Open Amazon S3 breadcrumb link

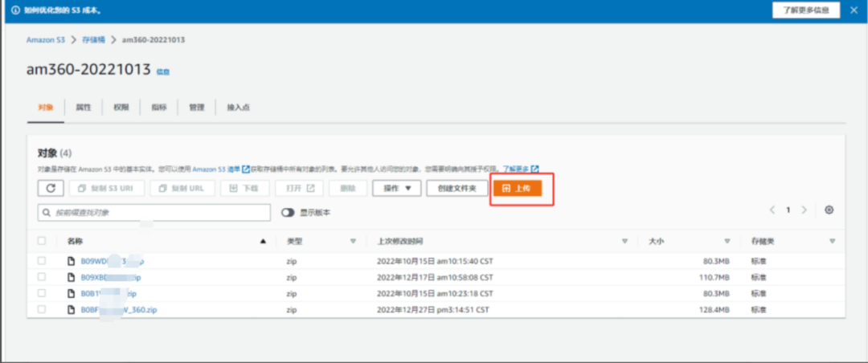click(x=46, y=40)
